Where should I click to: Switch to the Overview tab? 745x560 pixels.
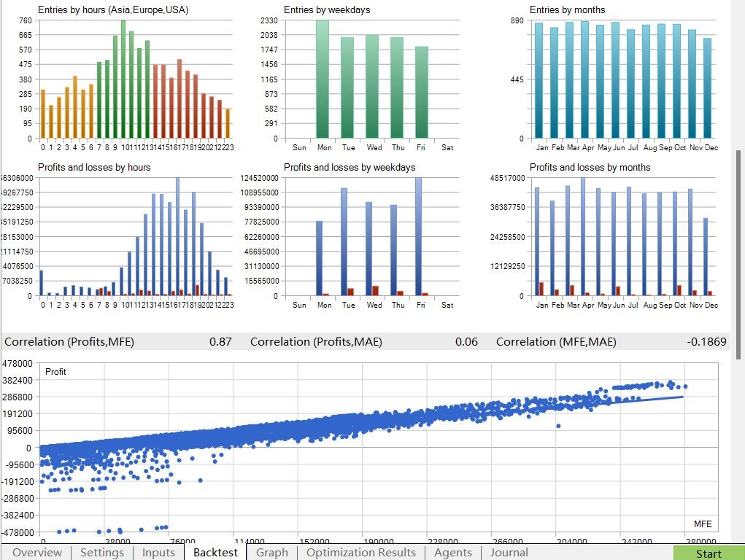37,553
